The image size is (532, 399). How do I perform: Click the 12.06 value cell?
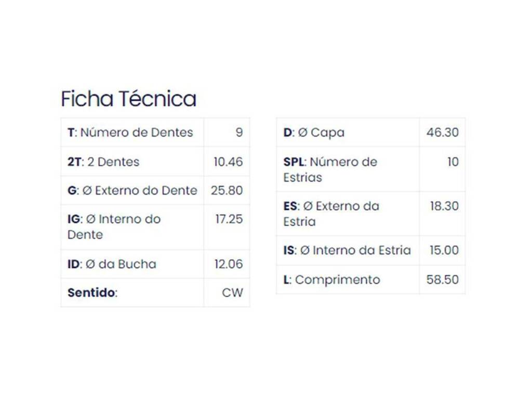[227, 264]
